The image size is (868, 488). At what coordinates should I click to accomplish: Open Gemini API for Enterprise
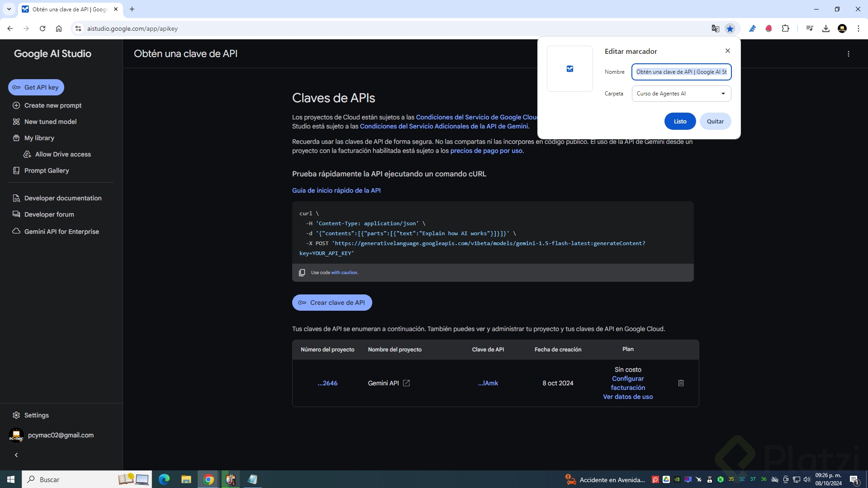[x=56, y=232]
